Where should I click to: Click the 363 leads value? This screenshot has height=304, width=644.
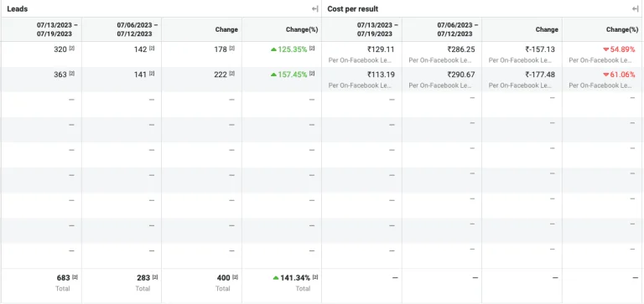(60, 75)
